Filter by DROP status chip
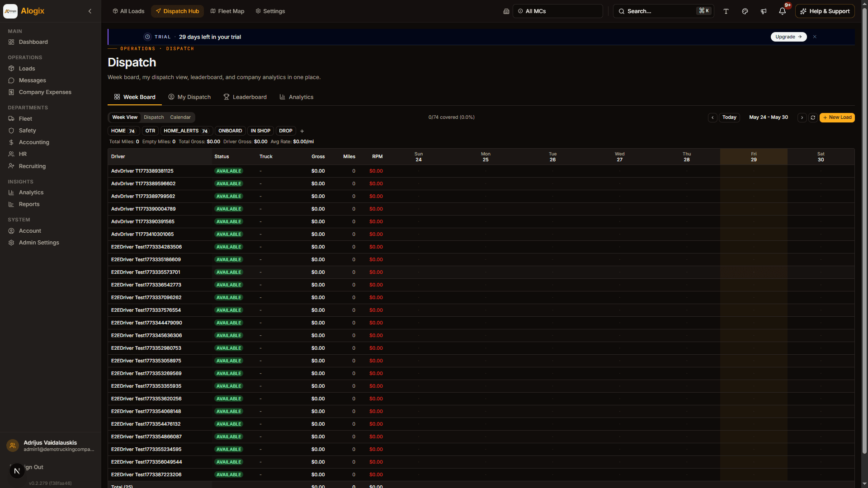 tap(286, 131)
